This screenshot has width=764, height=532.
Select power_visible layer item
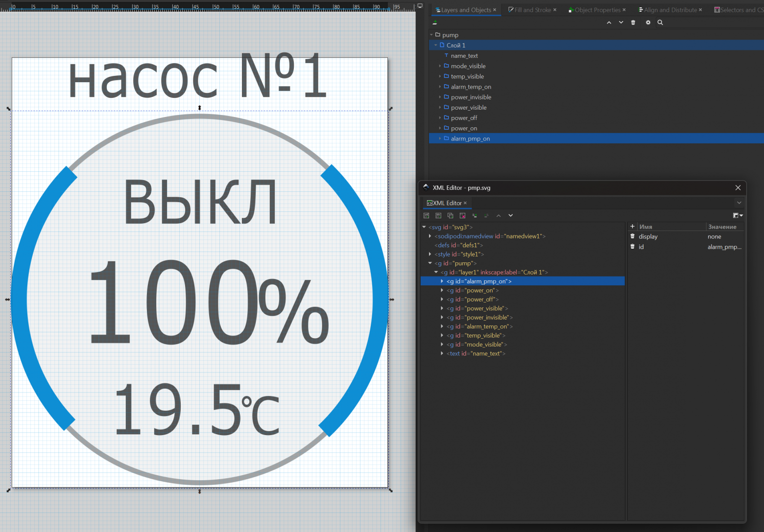[468, 108]
